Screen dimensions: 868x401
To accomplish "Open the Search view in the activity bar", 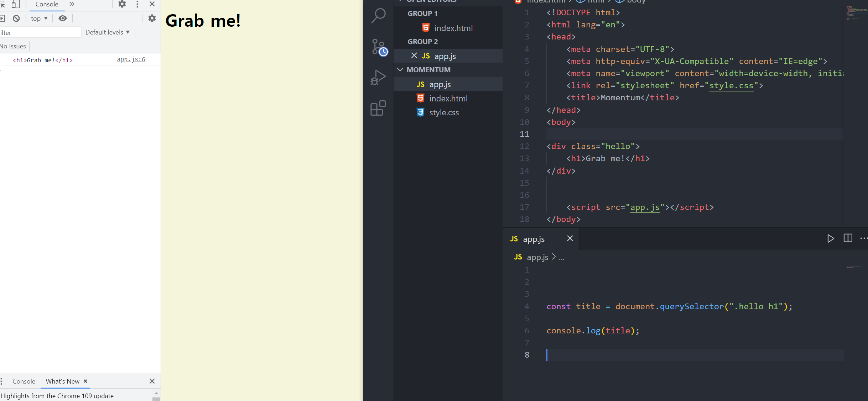I will click(378, 15).
